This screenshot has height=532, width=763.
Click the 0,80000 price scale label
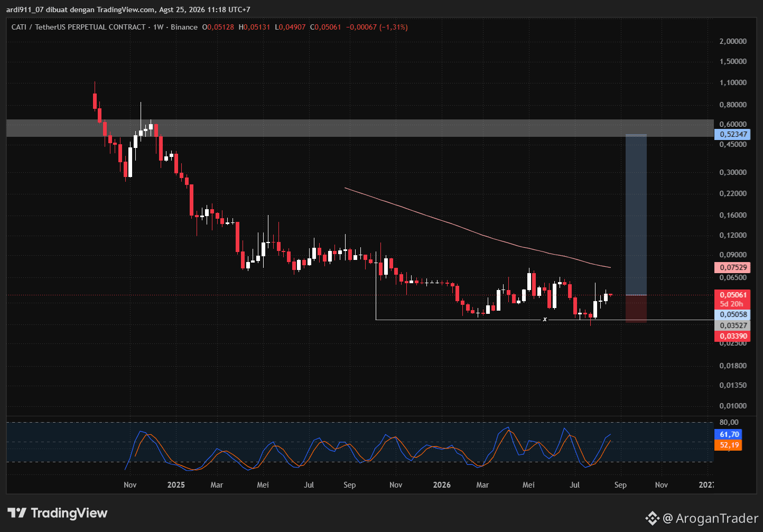click(733, 105)
